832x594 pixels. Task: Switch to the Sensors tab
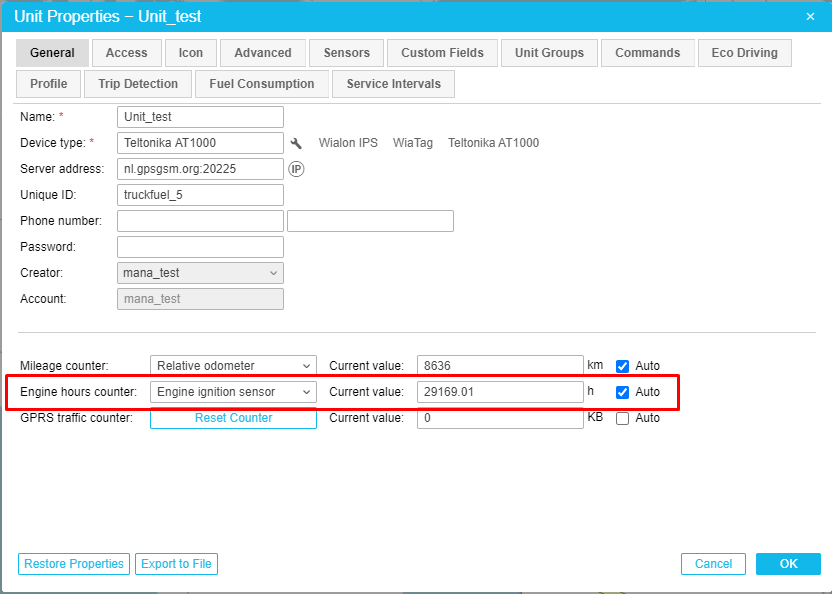click(x=346, y=53)
